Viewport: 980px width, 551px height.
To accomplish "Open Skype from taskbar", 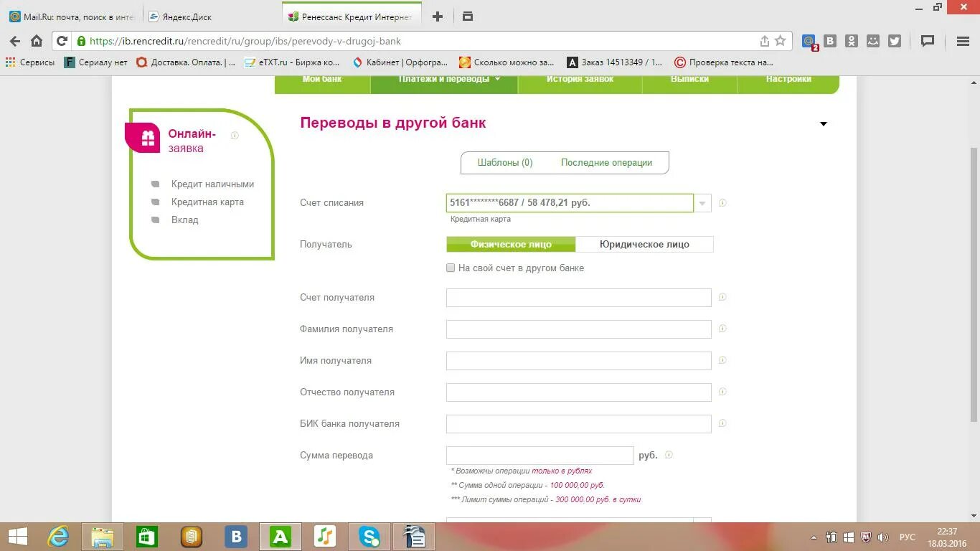I will coord(369,536).
